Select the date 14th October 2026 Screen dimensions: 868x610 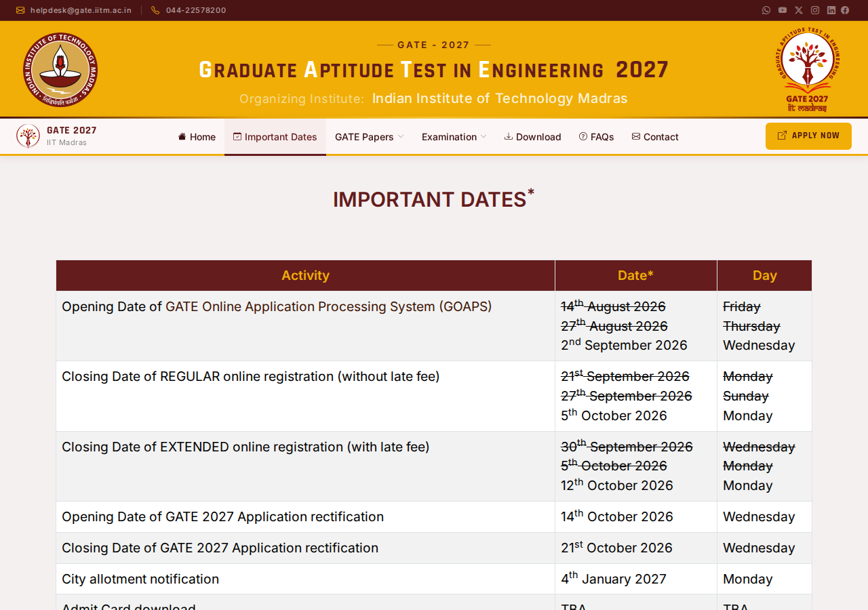coord(617,516)
